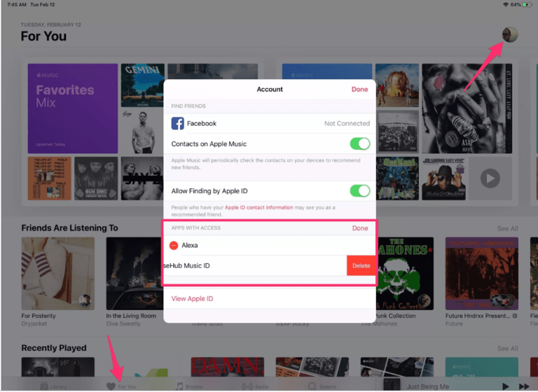The width and height of the screenshot is (538, 392).
Task: Tap red minus icon beside Alexa
Action: click(174, 246)
